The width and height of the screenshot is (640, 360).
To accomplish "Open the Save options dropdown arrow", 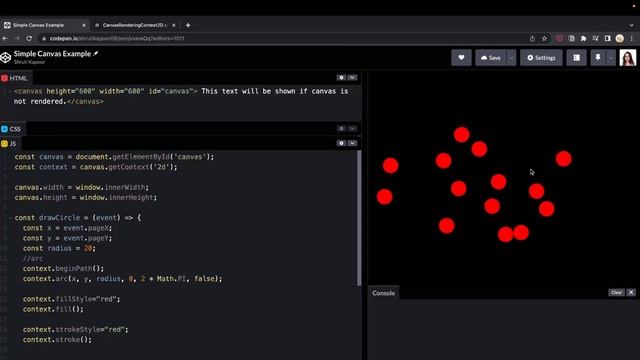I will (x=511, y=58).
